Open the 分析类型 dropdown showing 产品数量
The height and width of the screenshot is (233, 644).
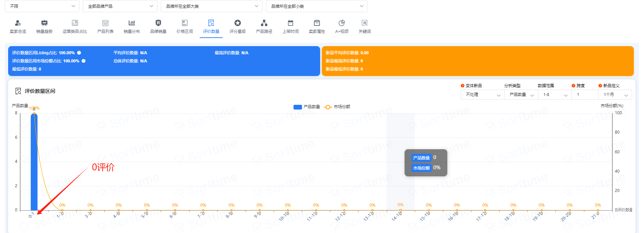(x=521, y=95)
